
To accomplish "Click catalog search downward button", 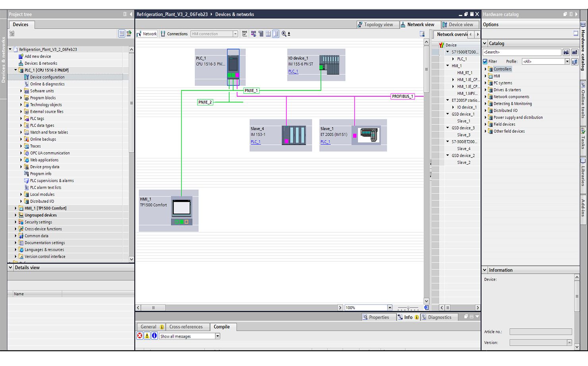I will click(566, 52).
